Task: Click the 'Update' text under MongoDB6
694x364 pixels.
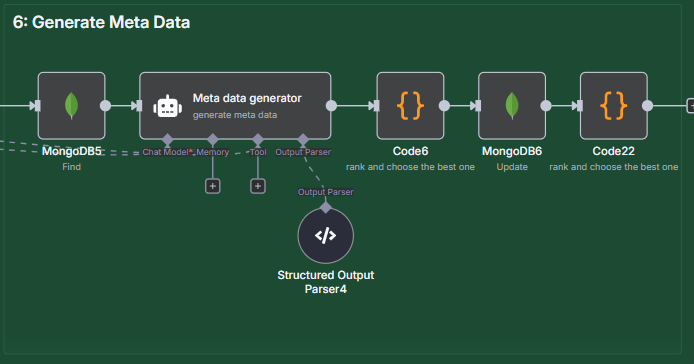Action: pyautogui.click(x=512, y=167)
